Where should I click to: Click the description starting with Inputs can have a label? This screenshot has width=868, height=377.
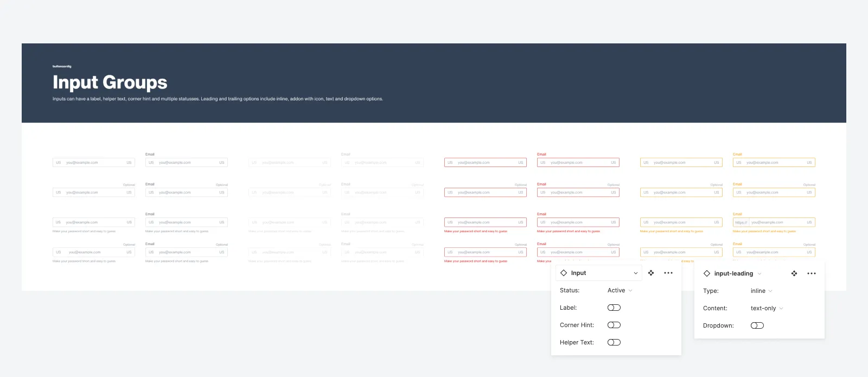coord(218,99)
